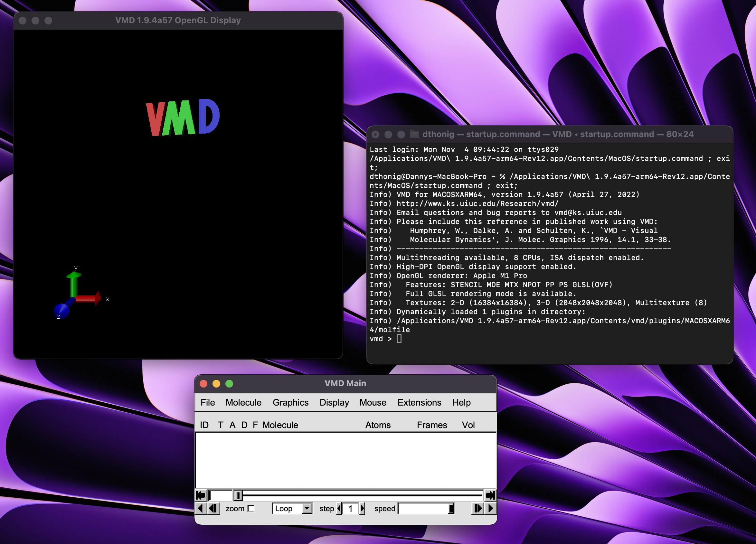This screenshot has height=544, width=756.
Task: Click the Molecule column header
Action: [x=280, y=425]
